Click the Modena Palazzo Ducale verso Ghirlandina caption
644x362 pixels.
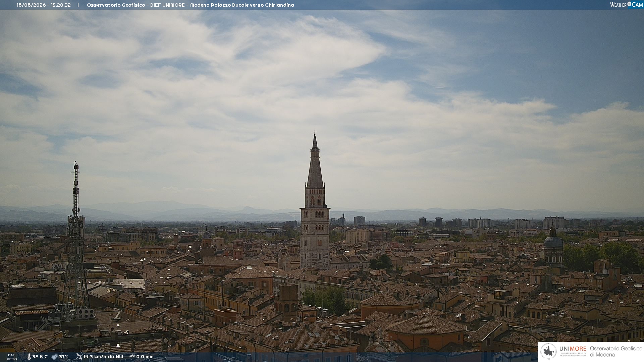(242, 5)
